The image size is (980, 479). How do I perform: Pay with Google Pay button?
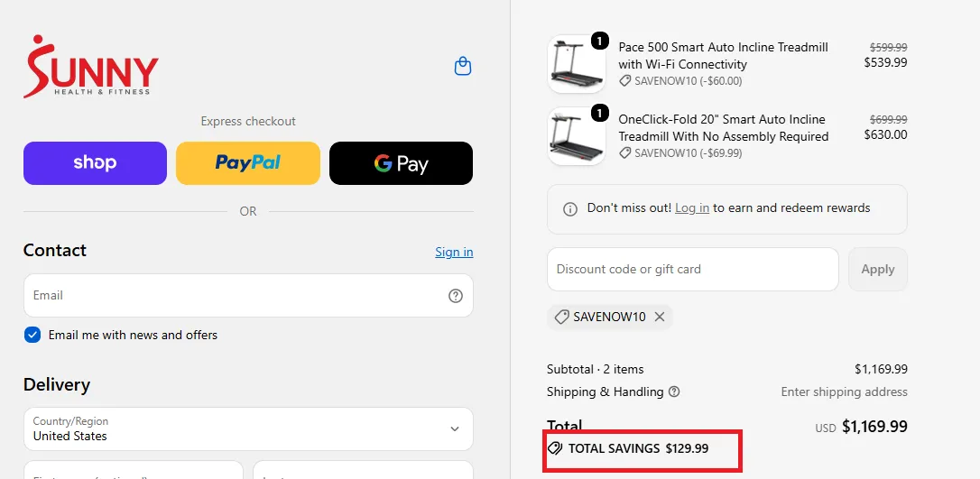click(402, 163)
